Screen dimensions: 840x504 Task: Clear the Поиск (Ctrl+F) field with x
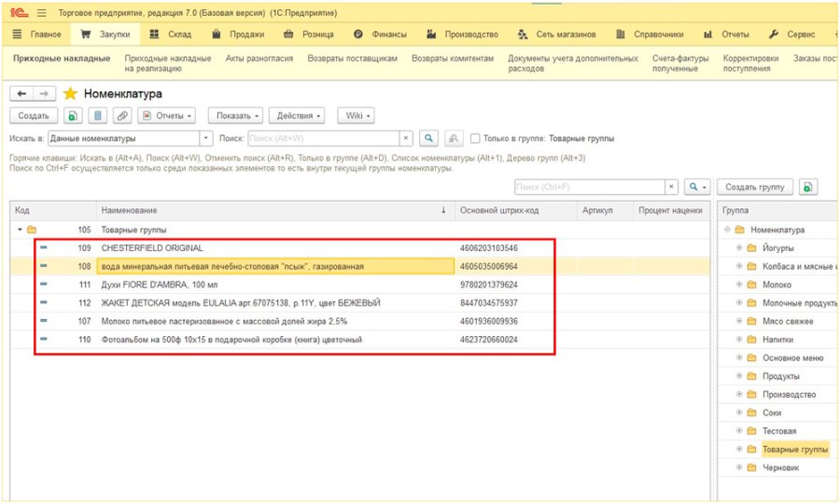pos(671,187)
